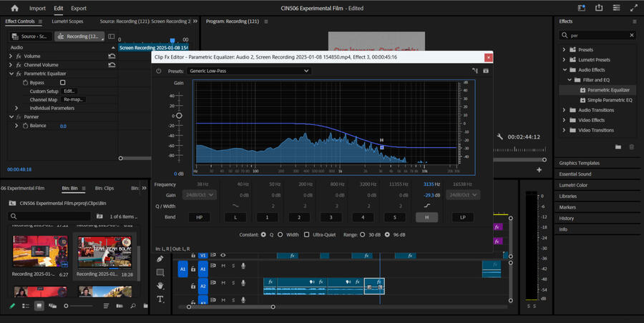Select the Type tool

(160, 299)
